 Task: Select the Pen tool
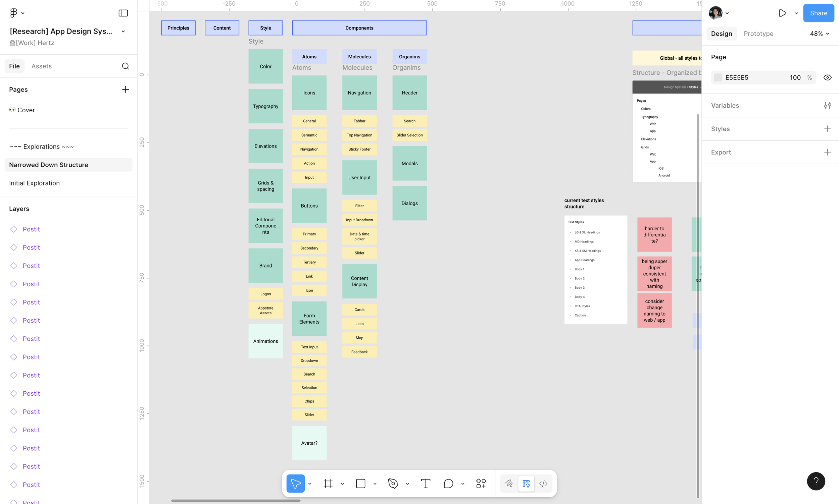coord(393,483)
